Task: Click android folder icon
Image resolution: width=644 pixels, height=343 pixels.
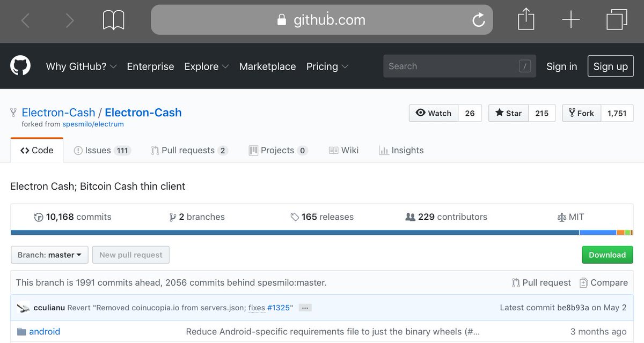Action: (21, 332)
